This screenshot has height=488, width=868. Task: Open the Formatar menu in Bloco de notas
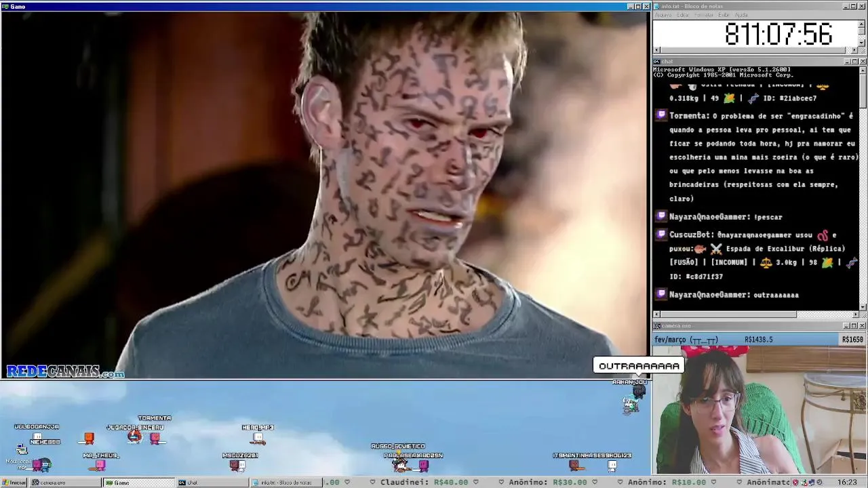(704, 15)
